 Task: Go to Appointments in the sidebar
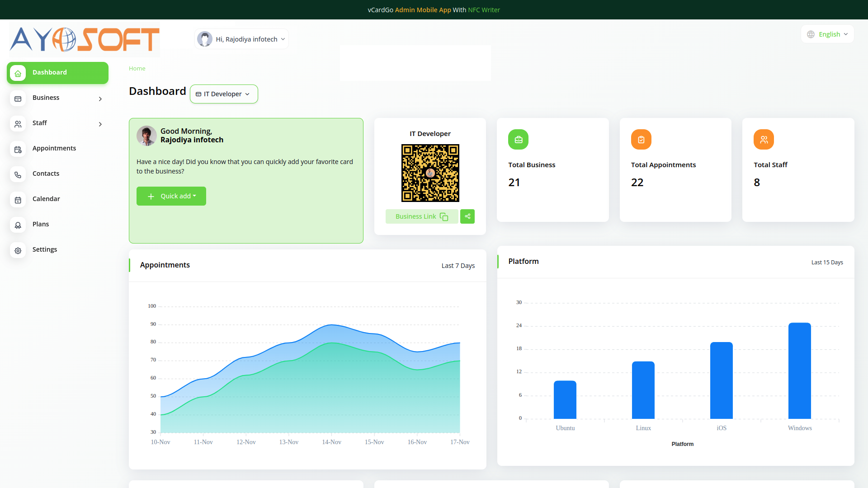(54, 149)
